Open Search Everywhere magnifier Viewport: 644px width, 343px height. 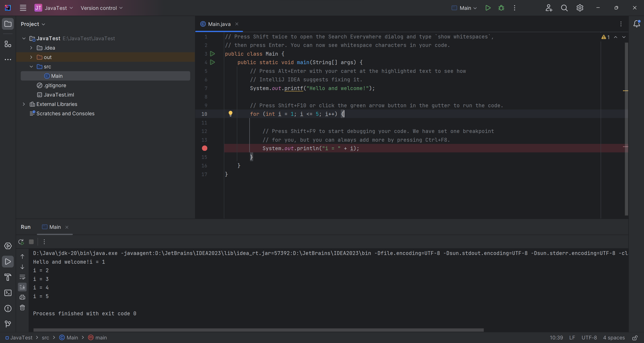pos(564,8)
